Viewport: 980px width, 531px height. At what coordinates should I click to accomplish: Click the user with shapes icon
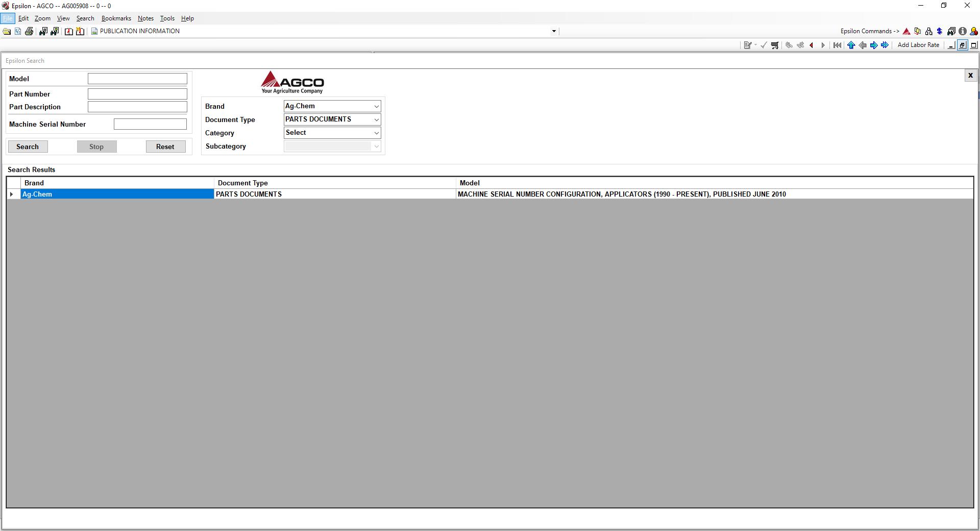974,31
